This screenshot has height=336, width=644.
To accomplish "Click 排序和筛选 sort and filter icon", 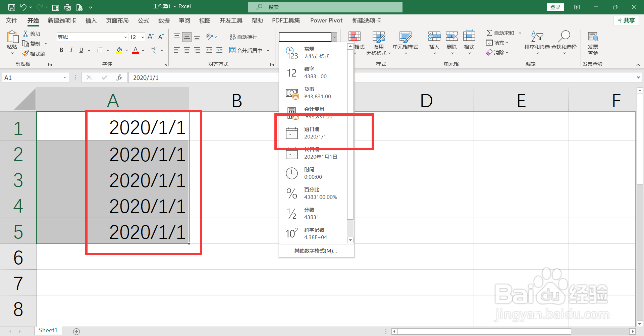I will click(537, 37).
